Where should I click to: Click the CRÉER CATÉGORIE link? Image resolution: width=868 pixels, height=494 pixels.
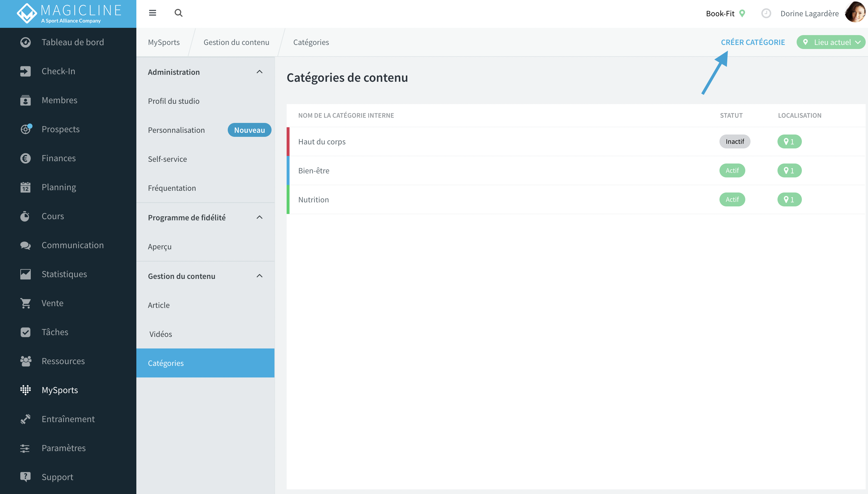point(753,42)
